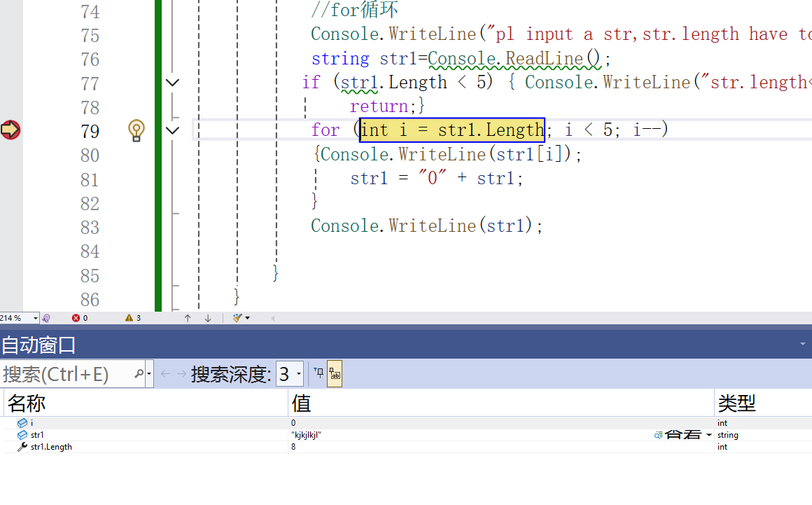Click the value 8 of str1.Length

click(293, 447)
